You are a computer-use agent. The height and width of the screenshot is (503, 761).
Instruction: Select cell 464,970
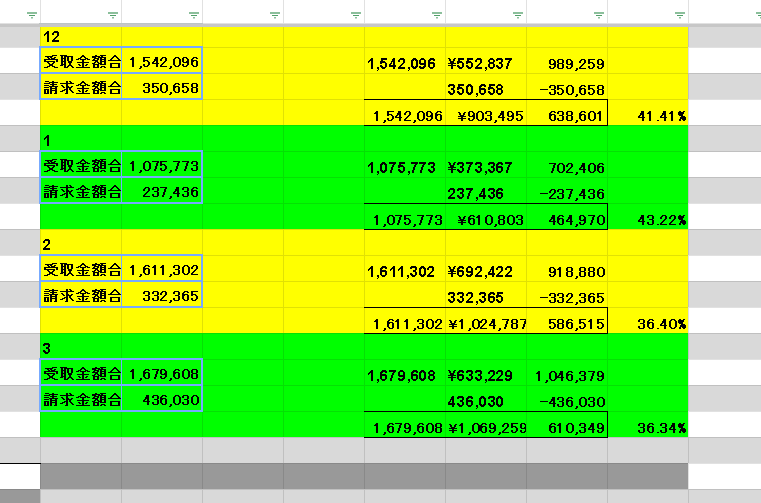point(567,219)
